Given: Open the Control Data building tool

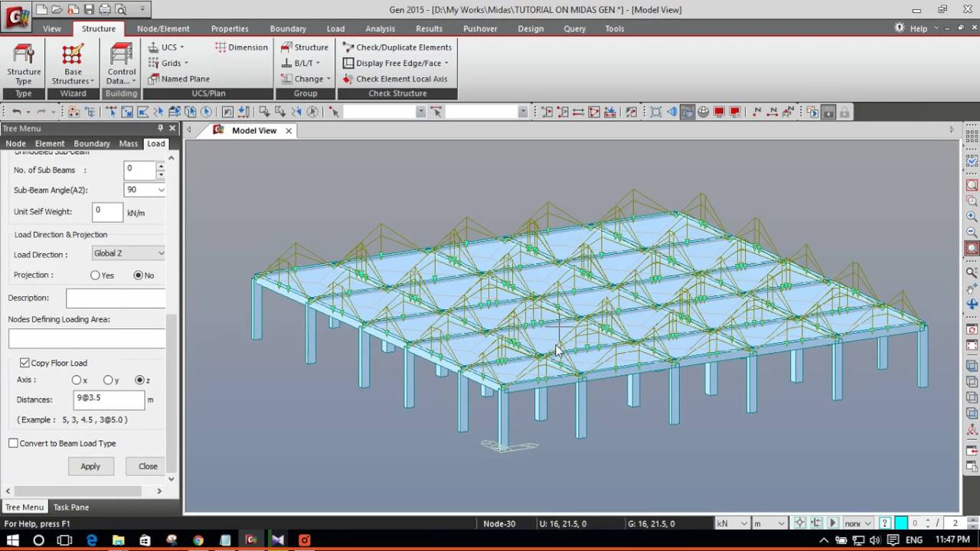Looking at the screenshot, I should (121, 64).
